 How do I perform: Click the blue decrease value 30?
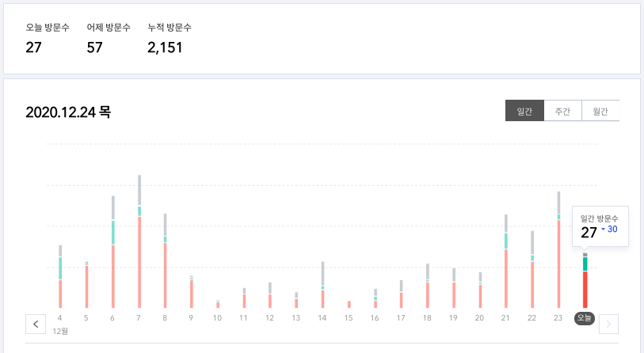click(x=612, y=229)
